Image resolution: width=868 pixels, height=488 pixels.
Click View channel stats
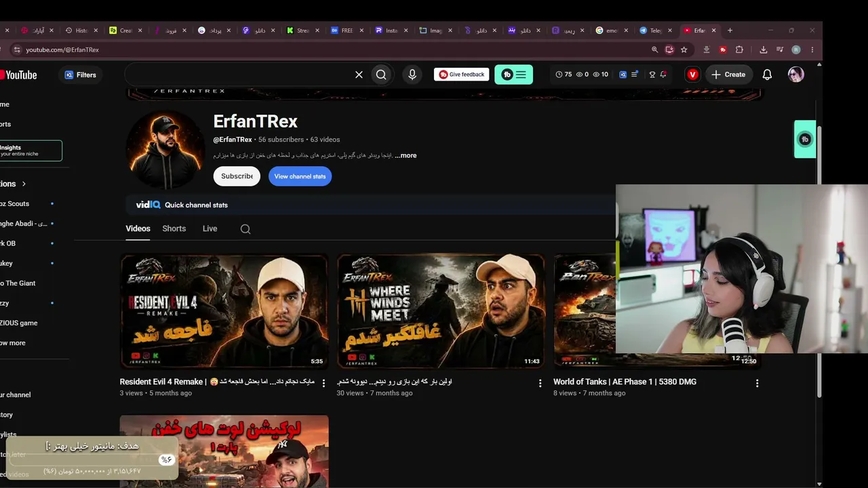[300, 176]
